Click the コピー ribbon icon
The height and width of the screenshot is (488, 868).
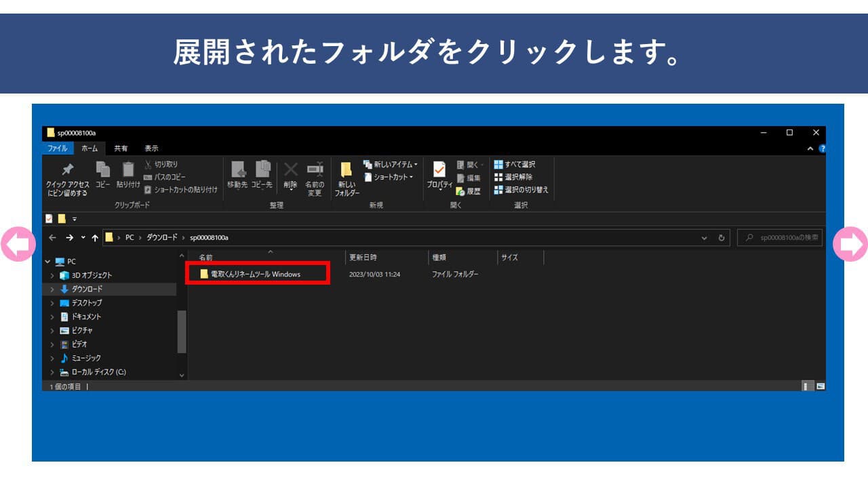tap(102, 169)
